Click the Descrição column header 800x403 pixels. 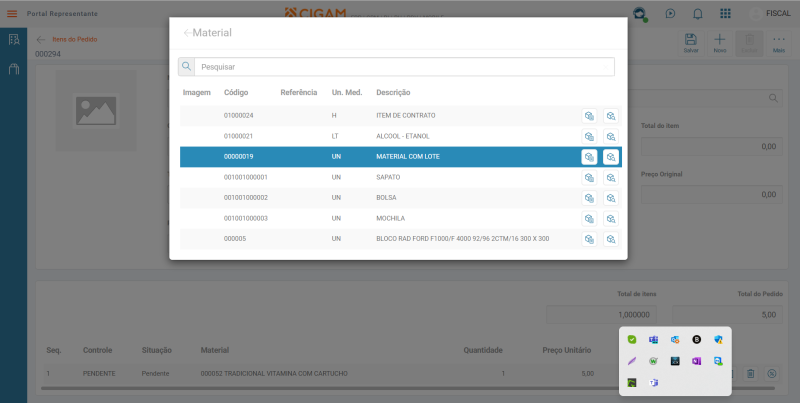tap(393, 93)
